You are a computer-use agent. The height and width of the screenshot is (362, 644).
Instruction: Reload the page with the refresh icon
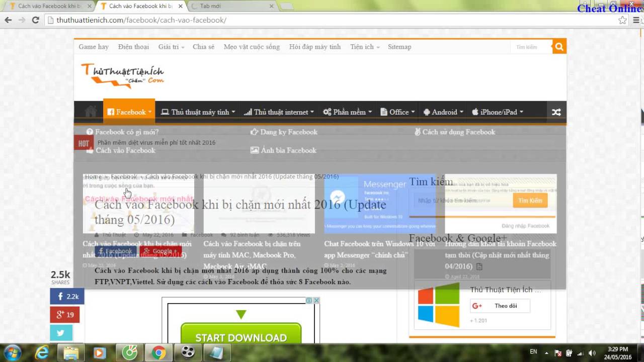[x=35, y=20]
